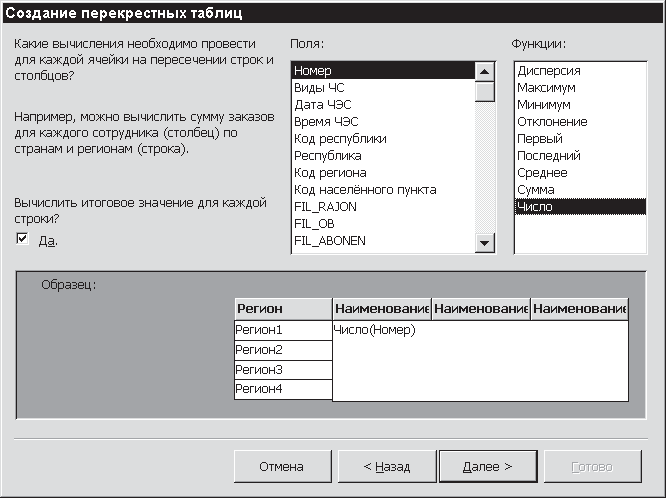666x498 pixels.
Task: Check the 'Да' row total checkbox
Action: [22, 238]
